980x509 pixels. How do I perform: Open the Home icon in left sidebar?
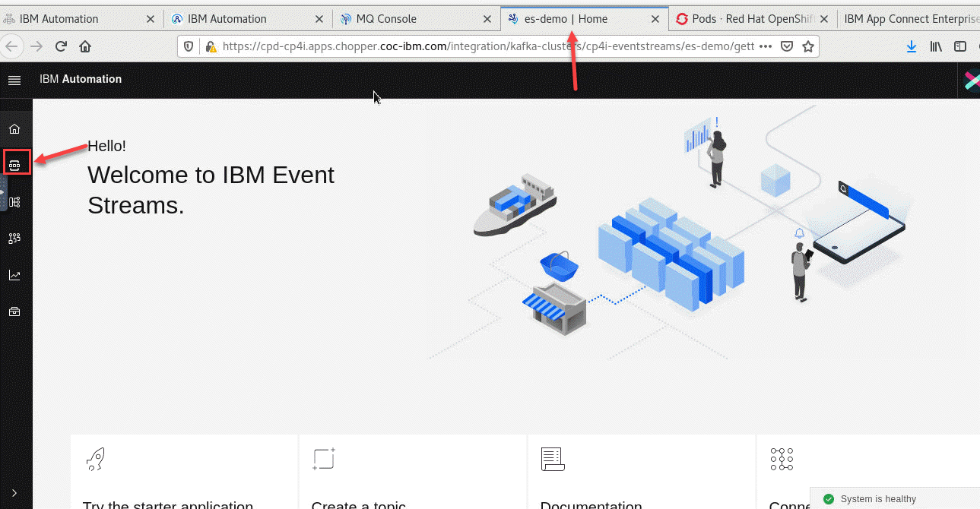coord(14,128)
